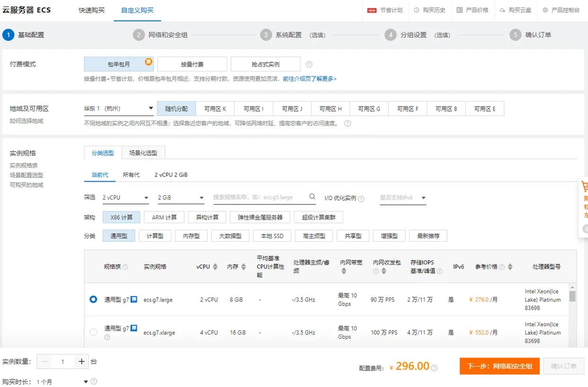Select the ecs.g7.large instance radio button
This screenshot has height=387, width=588.
point(93,299)
